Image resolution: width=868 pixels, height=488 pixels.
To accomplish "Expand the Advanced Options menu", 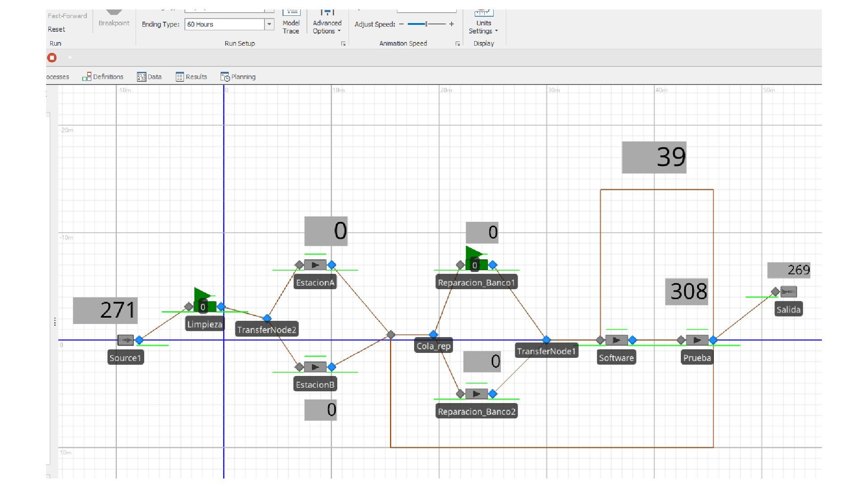I will [x=327, y=27].
